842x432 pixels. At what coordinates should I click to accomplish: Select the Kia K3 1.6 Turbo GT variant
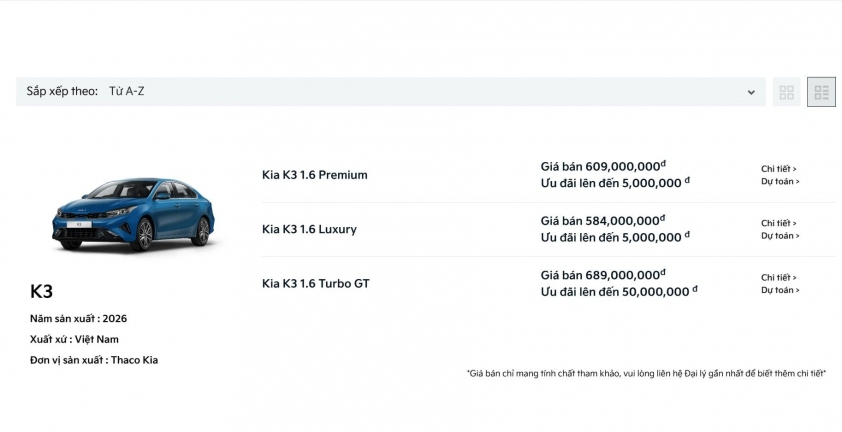coord(316,284)
